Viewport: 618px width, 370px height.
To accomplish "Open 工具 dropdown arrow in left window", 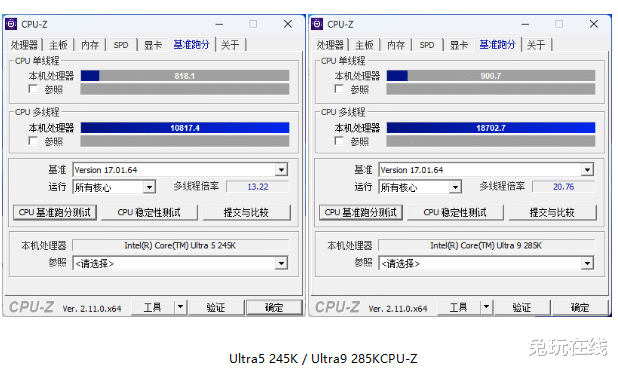I will (x=181, y=307).
